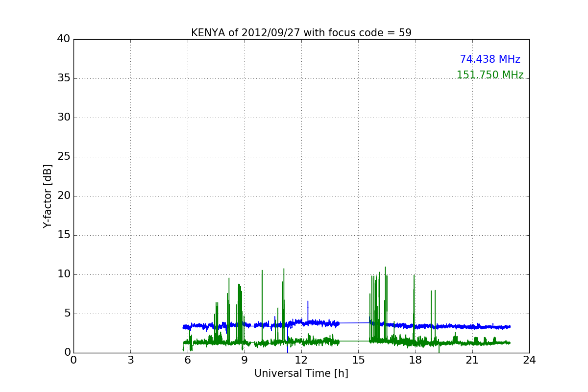Click y-axis tick label 15
588x392 pixels.
click(64, 235)
